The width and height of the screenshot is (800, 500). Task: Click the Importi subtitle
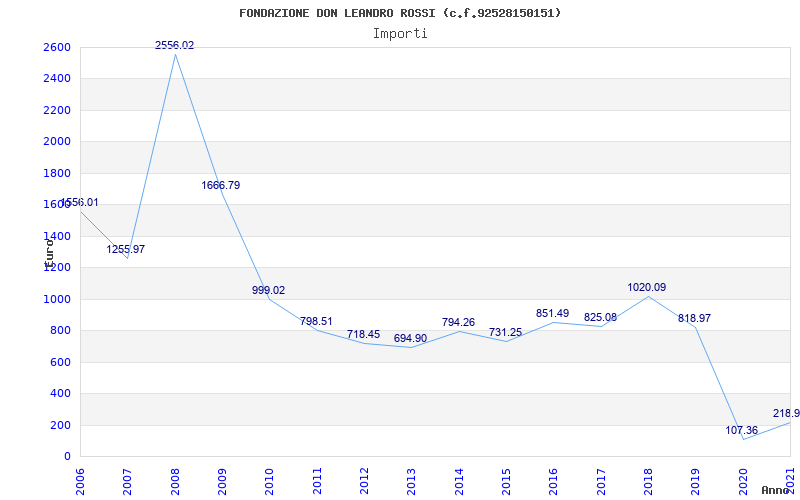click(x=400, y=34)
